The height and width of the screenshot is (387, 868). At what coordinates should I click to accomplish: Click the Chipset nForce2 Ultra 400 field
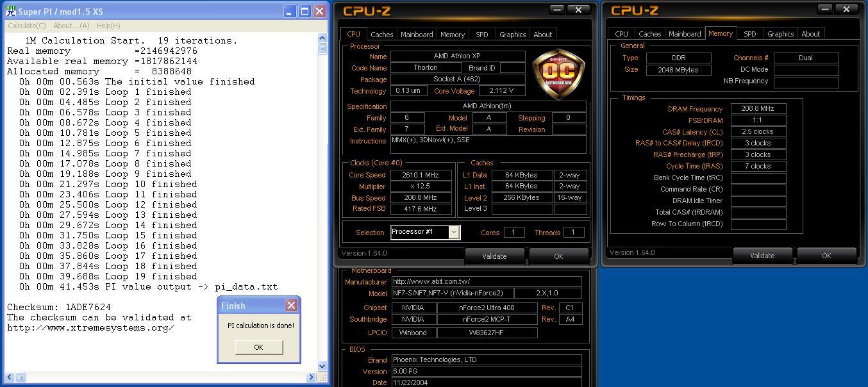pyautogui.click(x=487, y=308)
